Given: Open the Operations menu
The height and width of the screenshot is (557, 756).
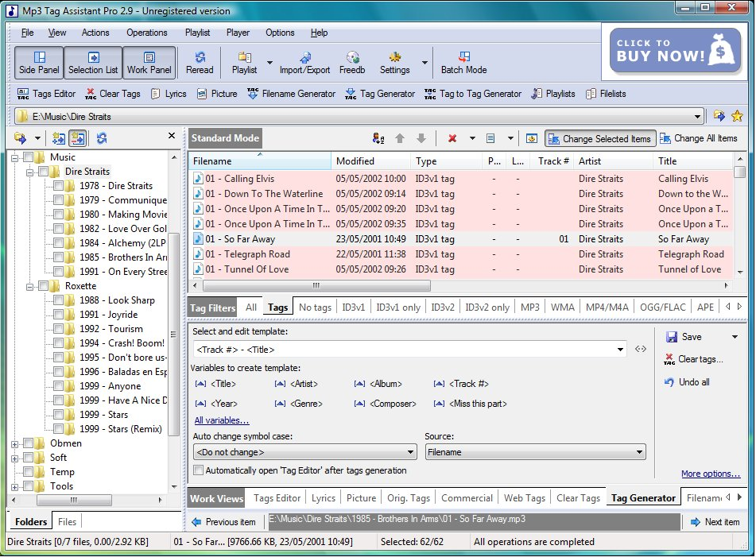Looking at the screenshot, I should (x=146, y=33).
